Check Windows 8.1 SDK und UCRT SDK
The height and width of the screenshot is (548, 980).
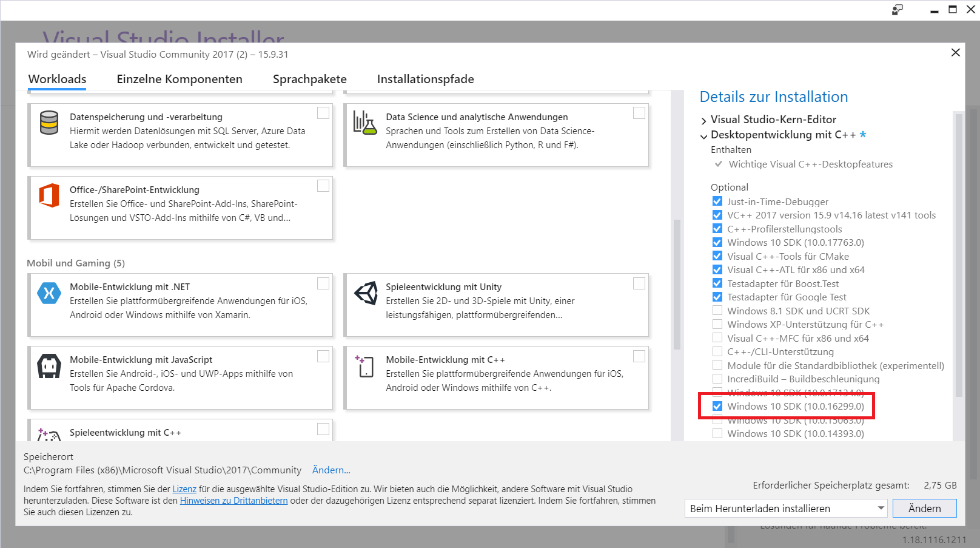717,311
